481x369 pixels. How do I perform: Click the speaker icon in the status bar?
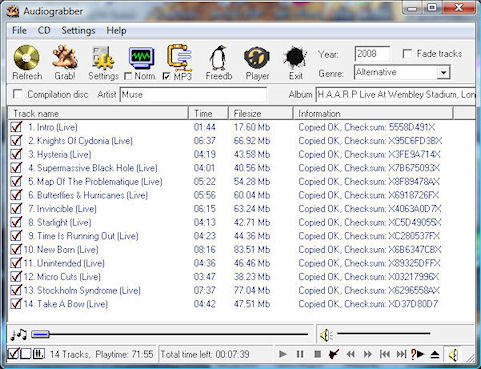click(x=453, y=355)
